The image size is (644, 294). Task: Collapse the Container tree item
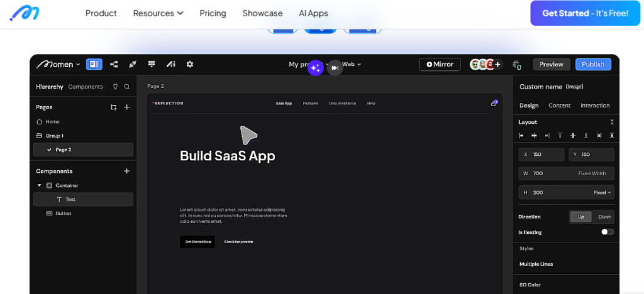[40, 185]
